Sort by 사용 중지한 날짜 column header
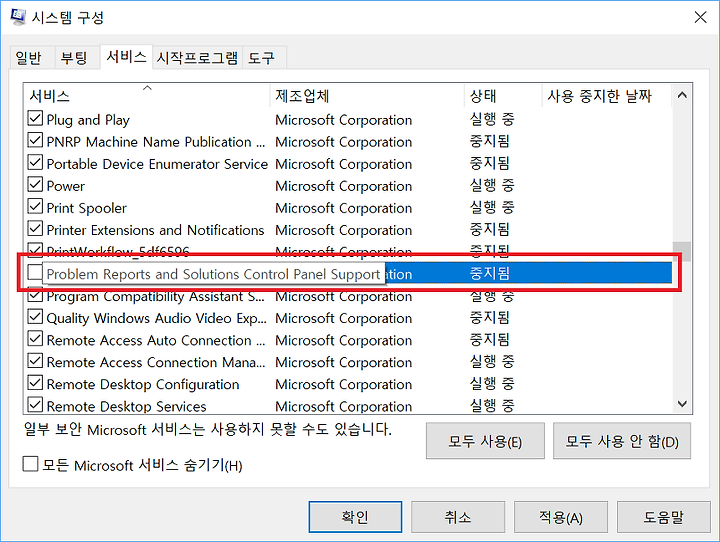This screenshot has height=542, width=720. pos(607,96)
